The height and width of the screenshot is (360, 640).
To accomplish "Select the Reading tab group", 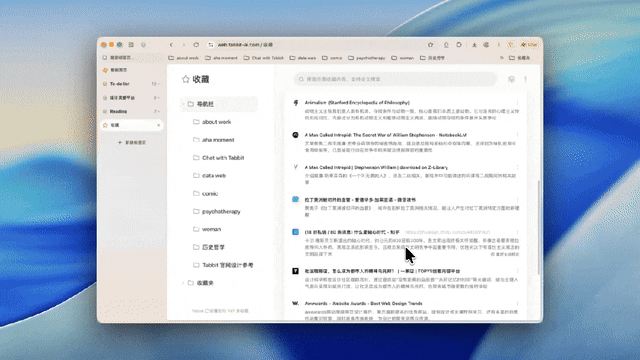I will [x=118, y=111].
